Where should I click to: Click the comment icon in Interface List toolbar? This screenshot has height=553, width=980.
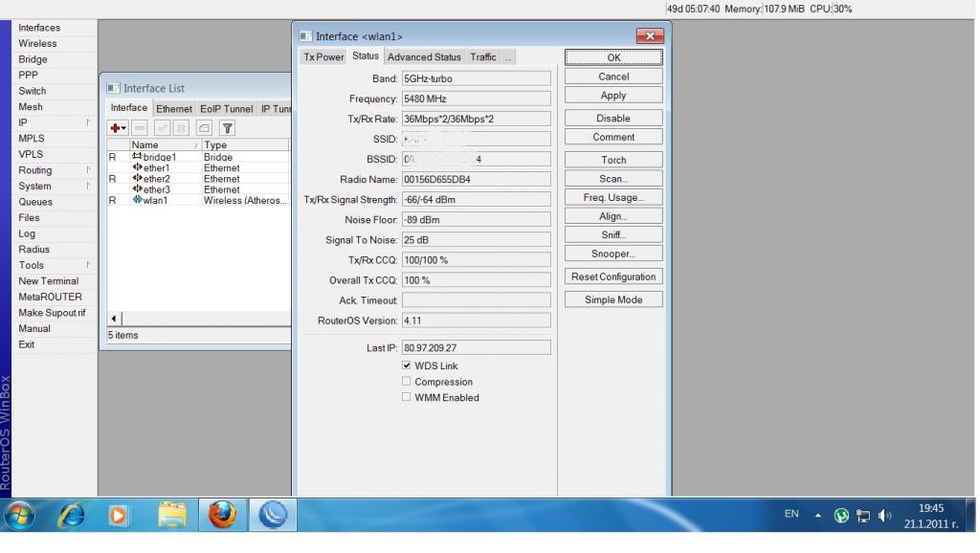(x=204, y=128)
